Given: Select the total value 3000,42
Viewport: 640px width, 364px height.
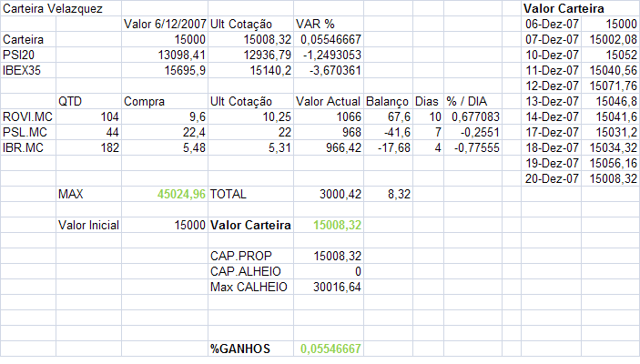Looking at the screenshot, I should (340, 194).
